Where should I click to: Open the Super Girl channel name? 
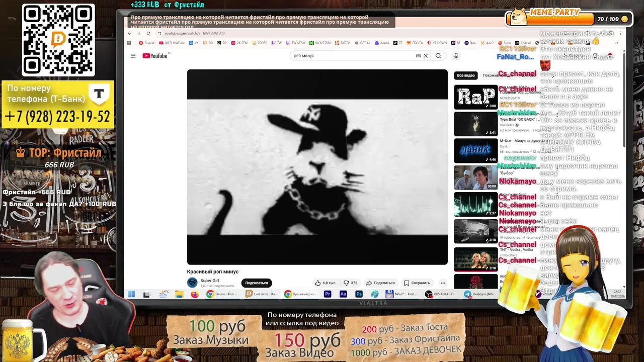click(x=210, y=281)
